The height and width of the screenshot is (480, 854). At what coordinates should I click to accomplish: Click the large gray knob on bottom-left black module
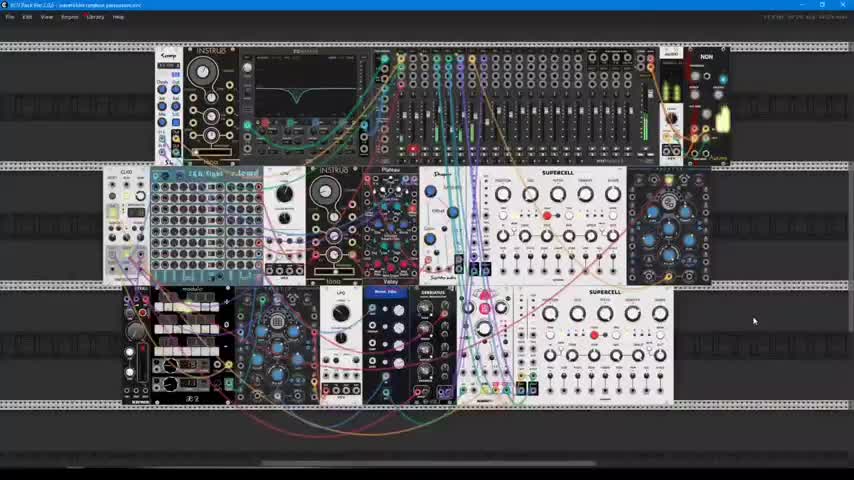pyautogui.click(x=135, y=331)
